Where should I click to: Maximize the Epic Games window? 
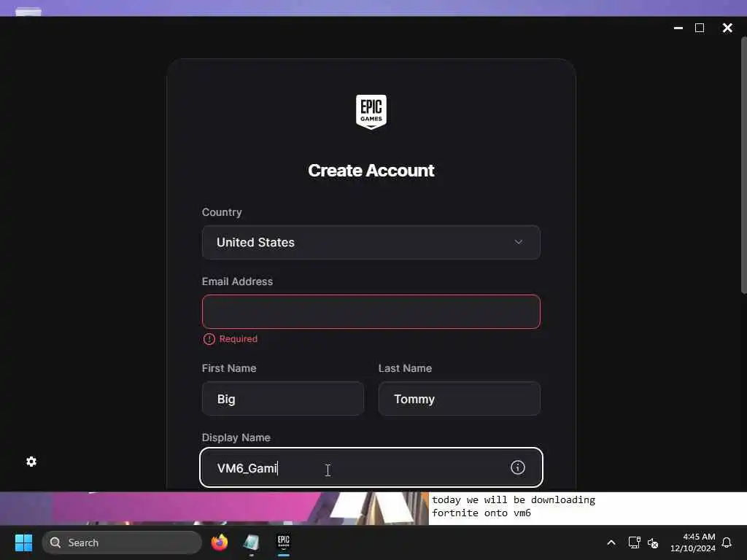tap(700, 28)
